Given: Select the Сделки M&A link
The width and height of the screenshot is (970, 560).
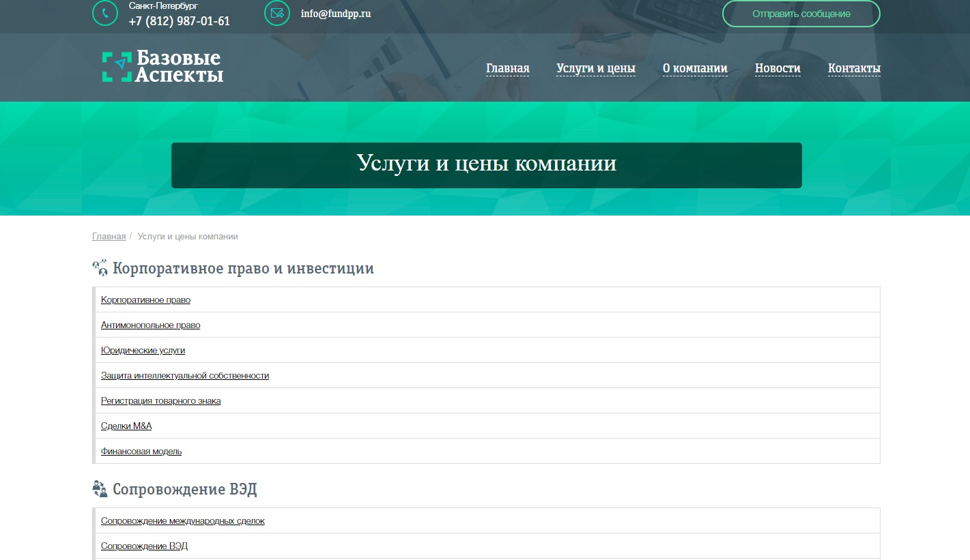Looking at the screenshot, I should pyautogui.click(x=126, y=426).
